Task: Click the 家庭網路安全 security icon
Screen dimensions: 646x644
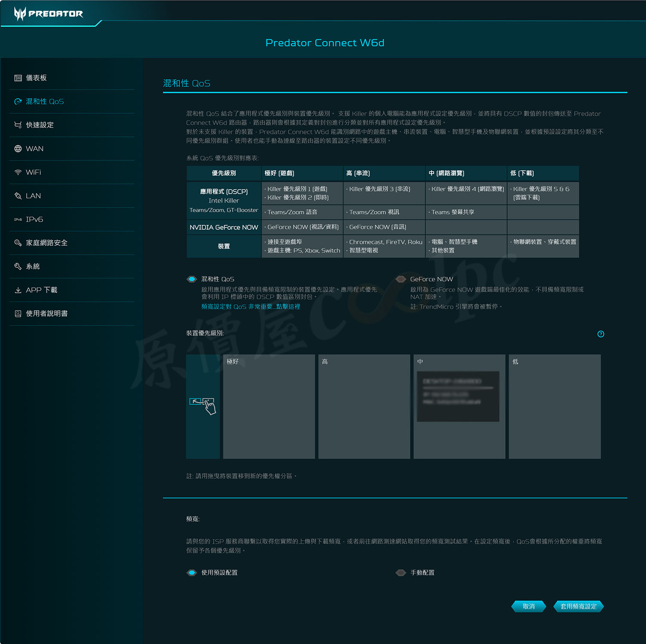Action: point(18,243)
